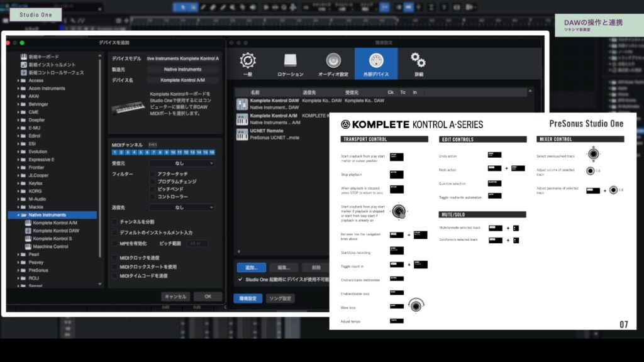Expand the Behringer folder
Viewport: 644px width, 362px height.
click(x=18, y=104)
